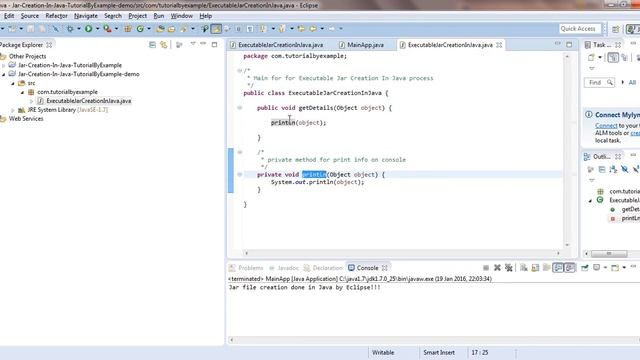Screen dimensions: 640x360
Task: Expand JRE System Library node
Action: pos(13,110)
